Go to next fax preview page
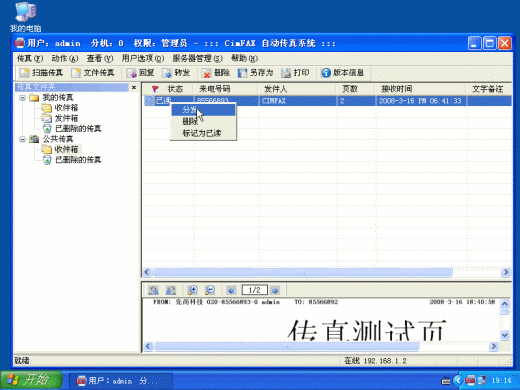This screenshot has height=390, width=520. point(275,290)
